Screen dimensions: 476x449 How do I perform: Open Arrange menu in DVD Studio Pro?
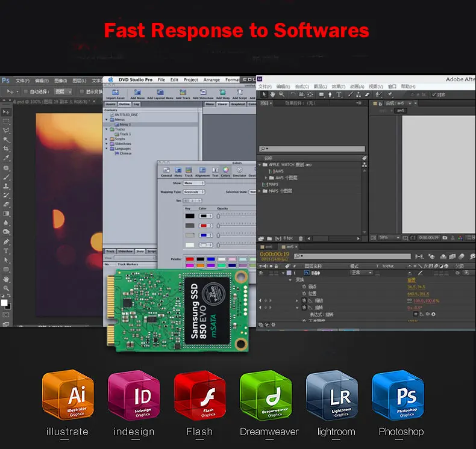pyautogui.click(x=211, y=79)
